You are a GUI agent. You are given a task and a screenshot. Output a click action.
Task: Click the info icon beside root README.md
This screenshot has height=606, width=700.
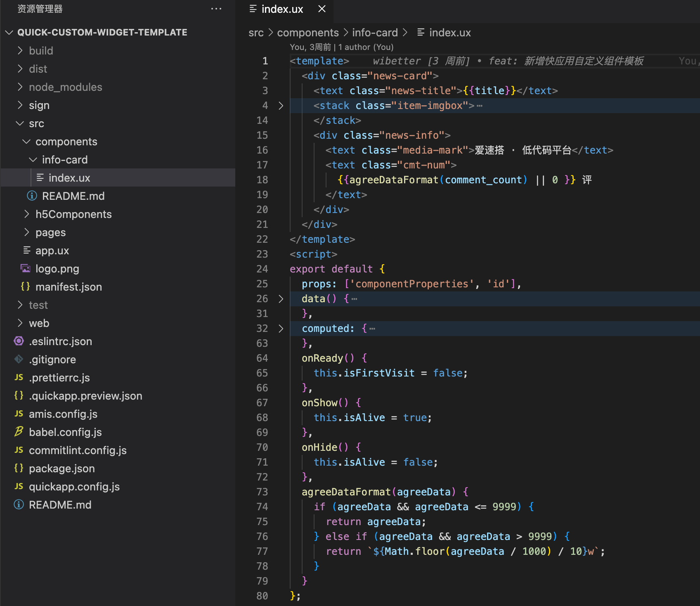19,504
